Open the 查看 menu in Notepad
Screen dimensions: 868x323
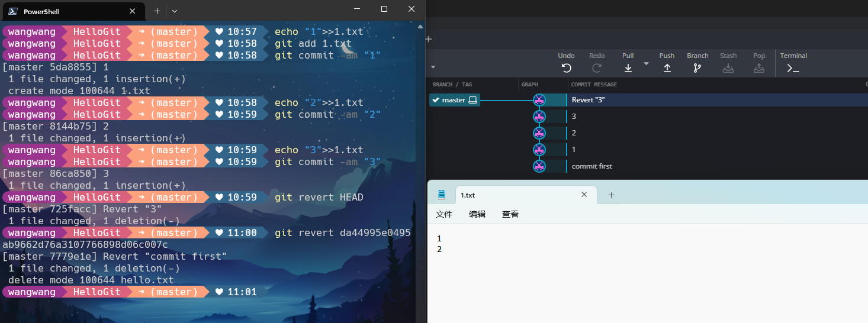tap(510, 214)
